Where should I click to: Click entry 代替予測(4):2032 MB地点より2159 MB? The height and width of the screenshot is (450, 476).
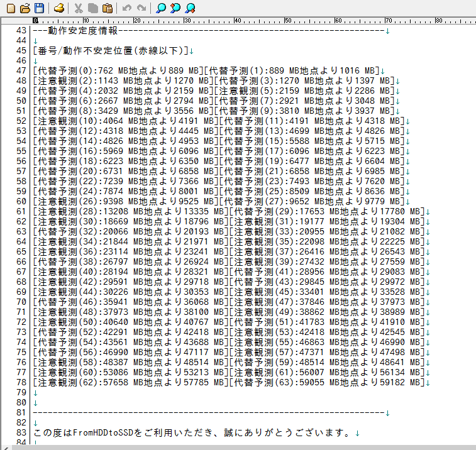click(x=123, y=91)
